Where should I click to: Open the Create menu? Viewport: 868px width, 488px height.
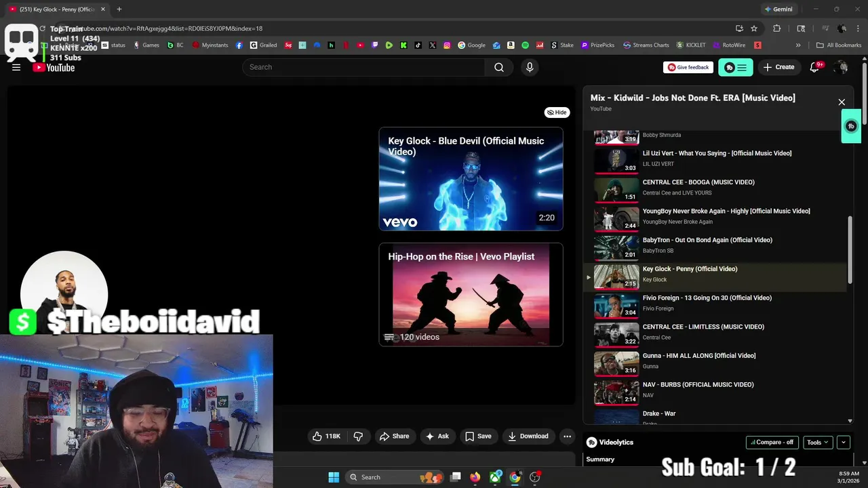coord(779,67)
